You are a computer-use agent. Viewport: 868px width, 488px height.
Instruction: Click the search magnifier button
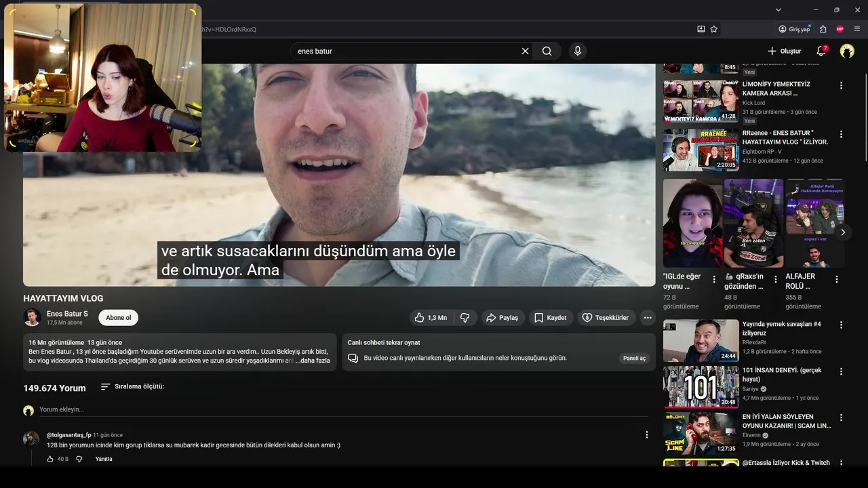(x=547, y=51)
